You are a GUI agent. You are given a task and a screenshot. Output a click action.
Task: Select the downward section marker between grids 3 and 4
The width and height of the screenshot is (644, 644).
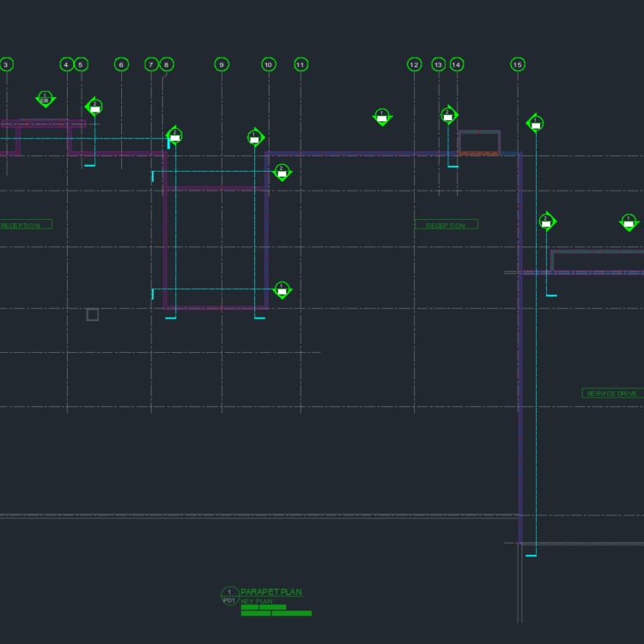coord(46,99)
